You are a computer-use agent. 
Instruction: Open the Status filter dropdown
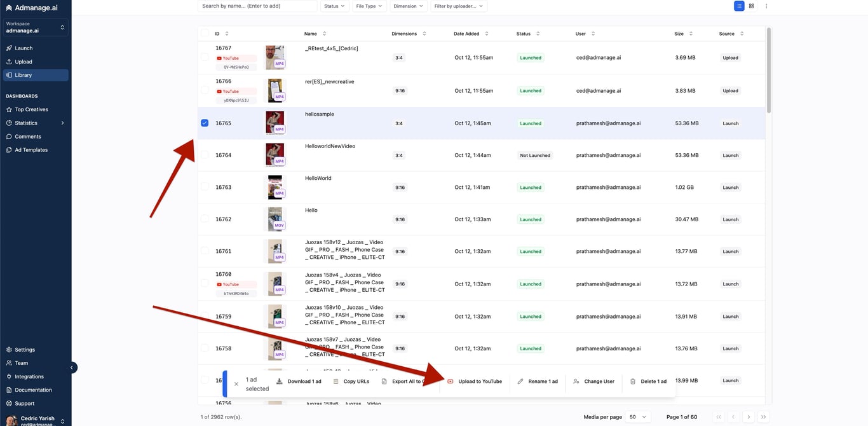tap(334, 6)
